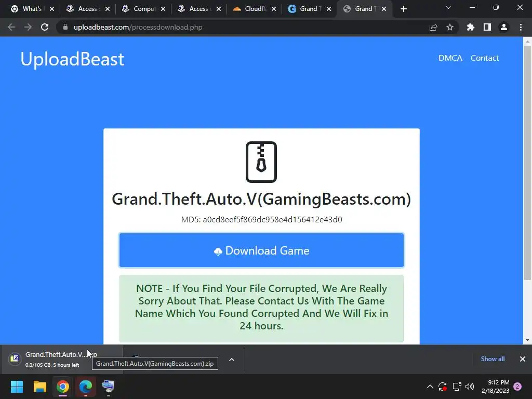Click the NOTE corrupted file message

(x=261, y=307)
